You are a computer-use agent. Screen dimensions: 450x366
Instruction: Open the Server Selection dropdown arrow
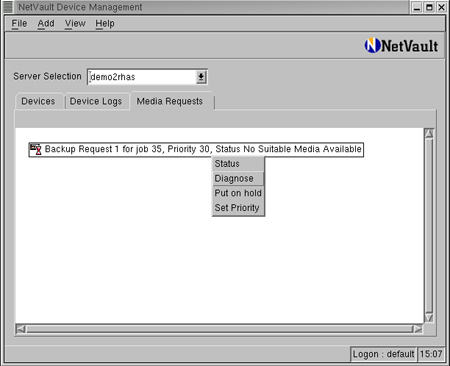201,77
